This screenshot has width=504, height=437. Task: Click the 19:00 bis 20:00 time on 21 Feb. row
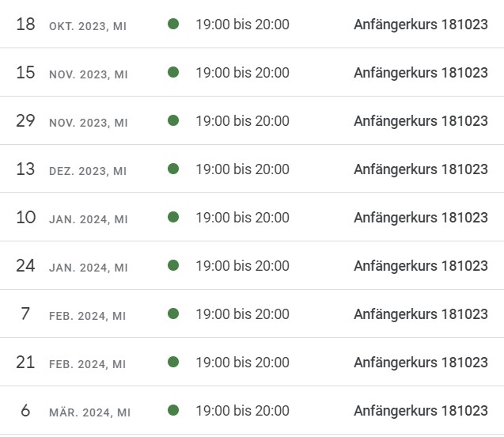tap(243, 363)
